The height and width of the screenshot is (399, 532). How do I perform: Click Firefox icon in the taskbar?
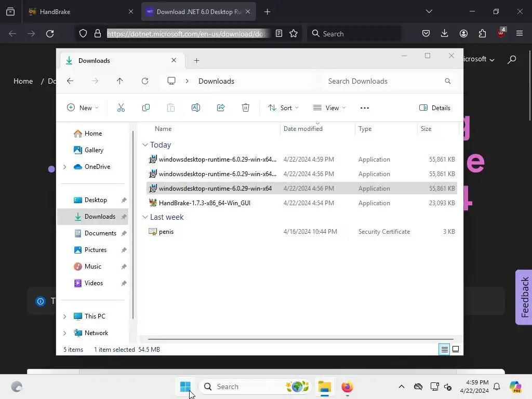pos(347,387)
